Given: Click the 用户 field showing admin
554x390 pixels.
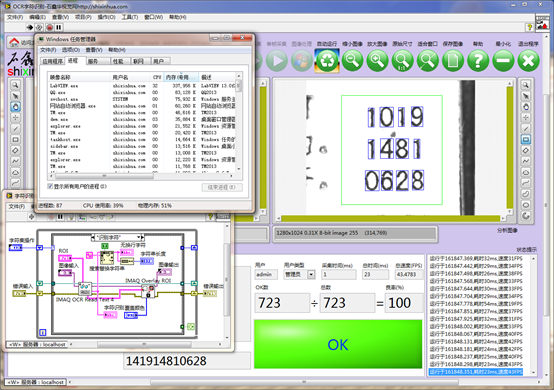Looking at the screenshot, I should tap(266, 274).
